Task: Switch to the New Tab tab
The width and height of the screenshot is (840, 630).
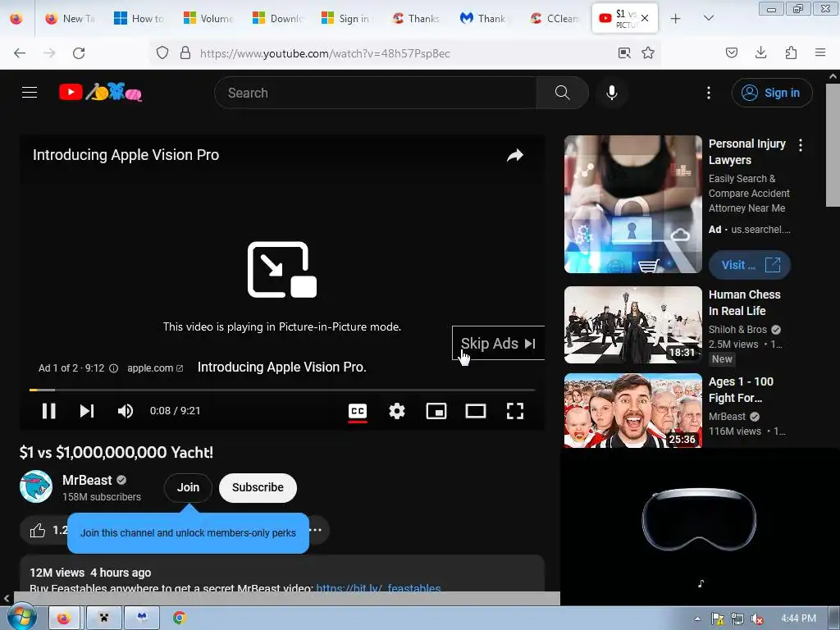Action: pos(71,18)
